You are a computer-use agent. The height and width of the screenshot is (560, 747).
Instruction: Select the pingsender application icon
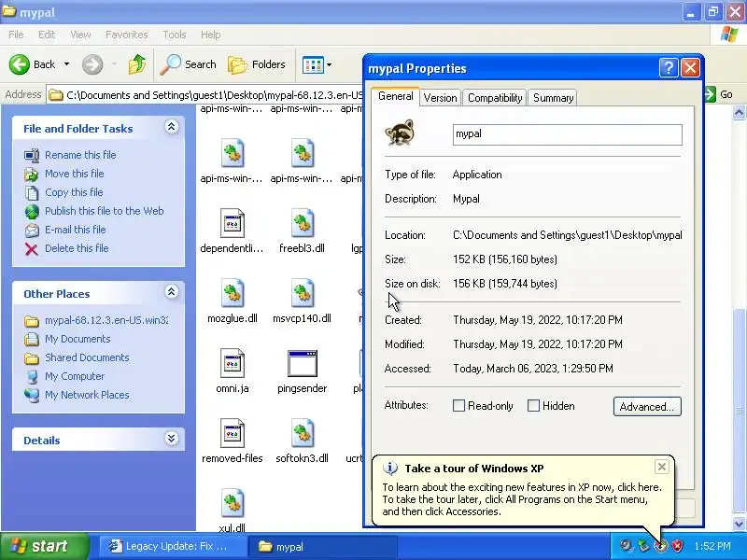coord(302,363)
